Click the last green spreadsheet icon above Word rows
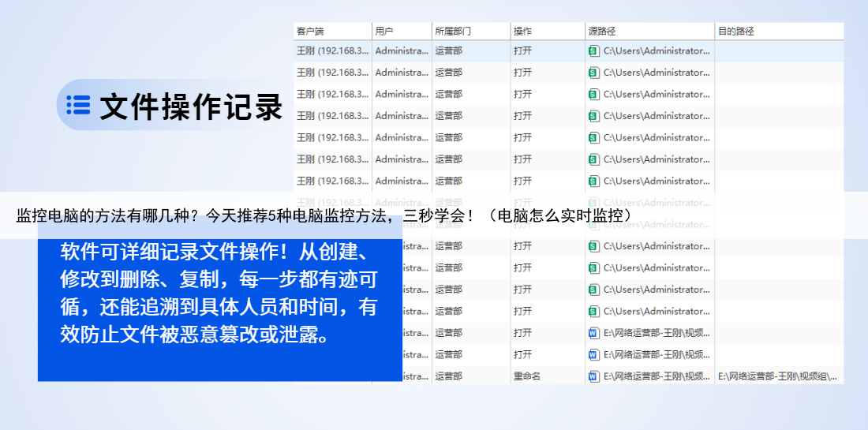The width and height of the screenshot is (868, 430). (x=593, y=311)
